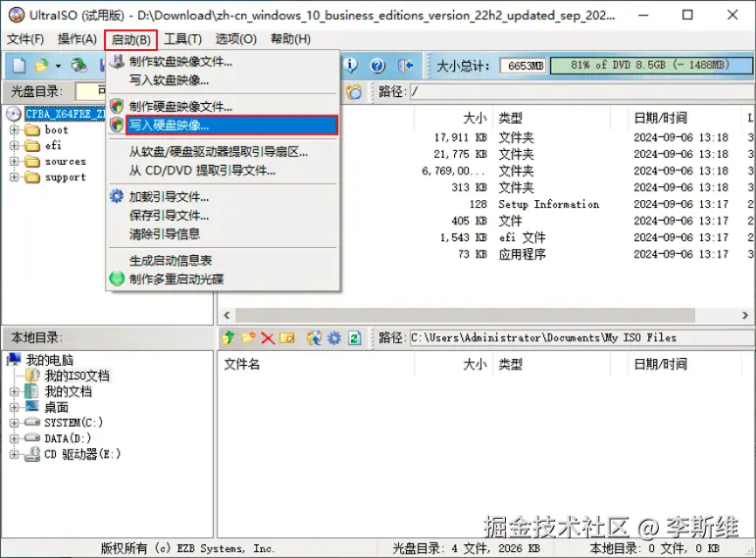Choose 保存引导文件... menu entry

coord(224,216)
